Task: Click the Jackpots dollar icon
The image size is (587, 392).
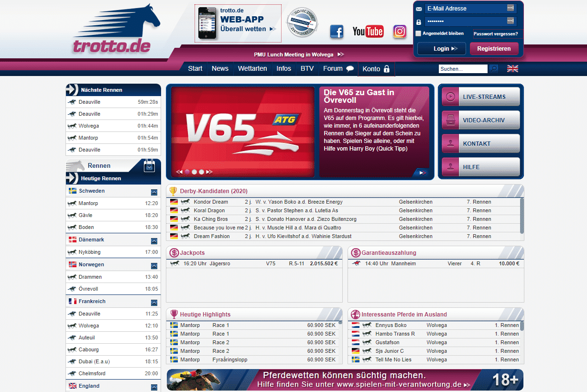Action: click(x=174, y=252)
